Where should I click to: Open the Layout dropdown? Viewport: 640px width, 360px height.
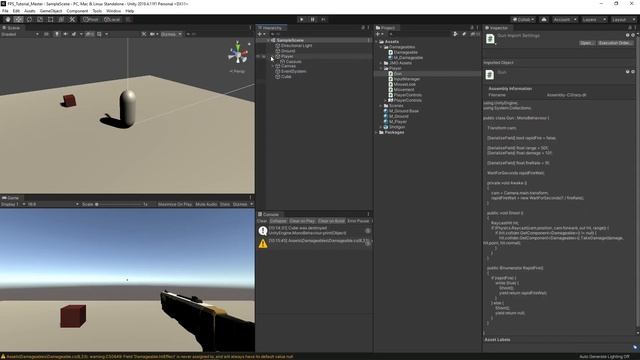click(623, 20)
